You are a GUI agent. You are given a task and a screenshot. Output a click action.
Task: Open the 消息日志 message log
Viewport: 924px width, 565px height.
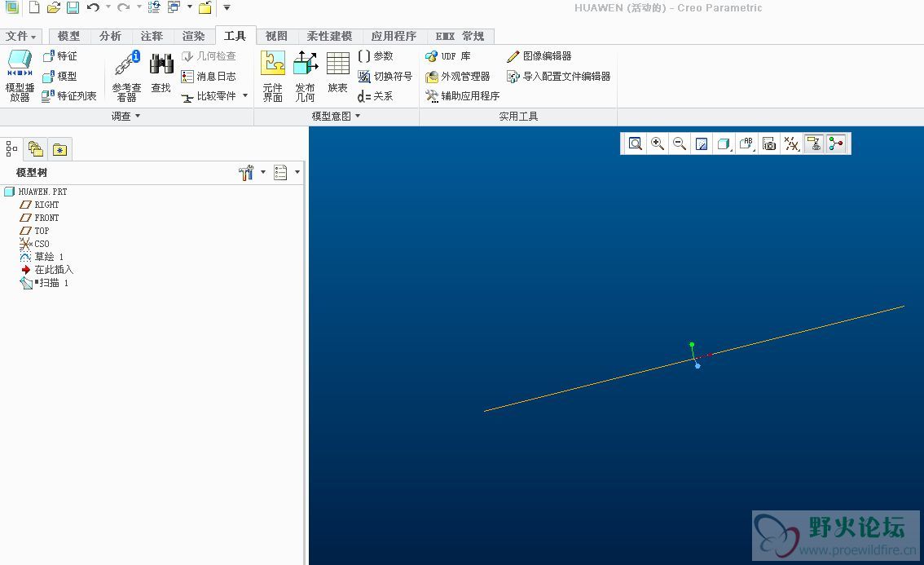[x=209, y=76]
